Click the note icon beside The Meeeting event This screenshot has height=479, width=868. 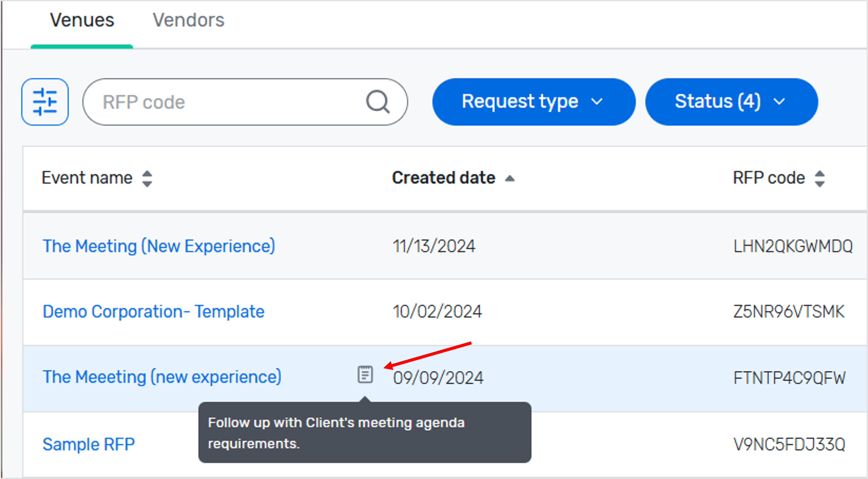point(365,374)
